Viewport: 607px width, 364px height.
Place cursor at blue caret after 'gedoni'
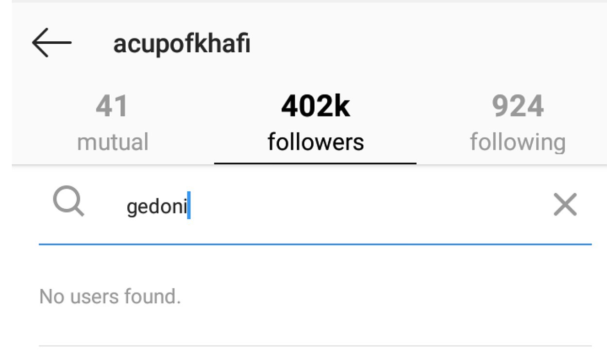coord(189,205)
